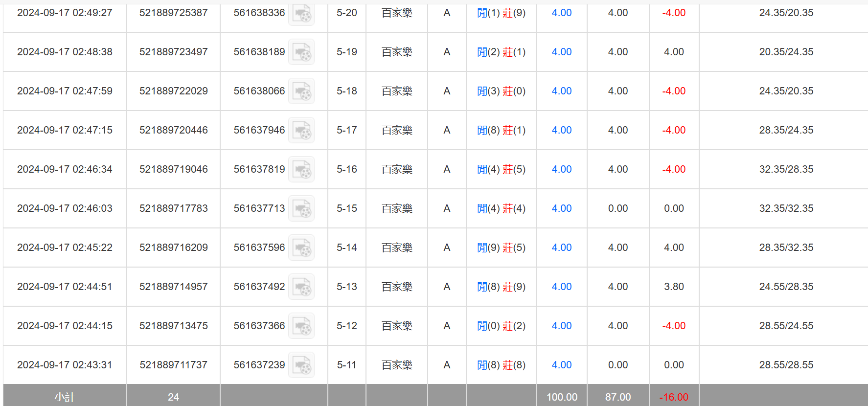Viewport: 868px width, 406px height.
Task: Open the blue 4.00 amount for round 5-15
Action: click(x=561, y=208)
